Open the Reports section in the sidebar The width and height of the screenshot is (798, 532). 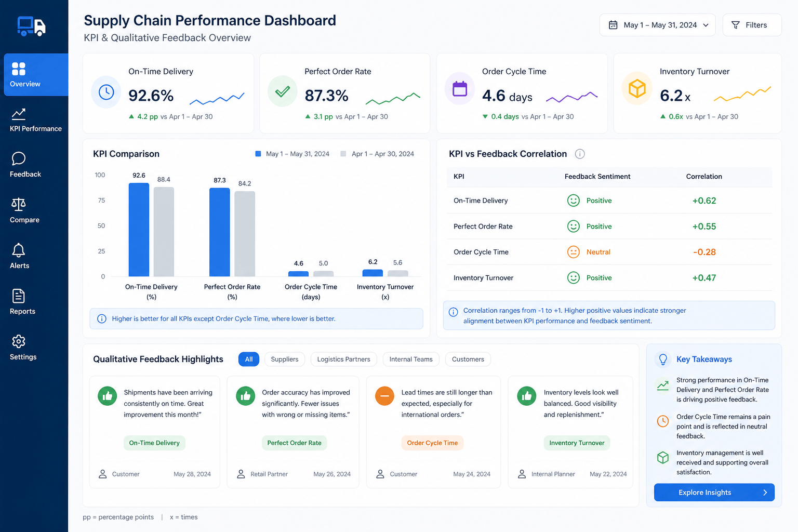[x=22, y=302]
